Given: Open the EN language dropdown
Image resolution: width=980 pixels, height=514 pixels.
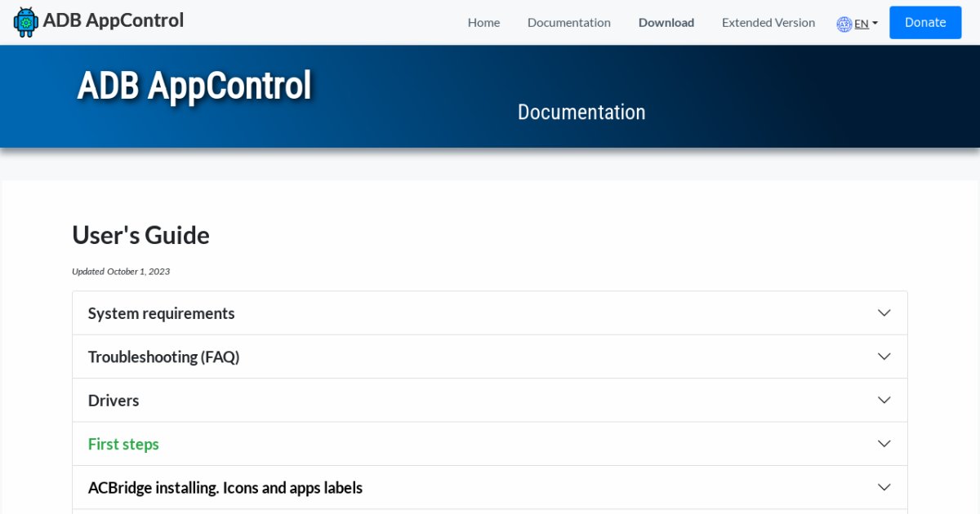Looking at the screenshot, I should 866,24.
